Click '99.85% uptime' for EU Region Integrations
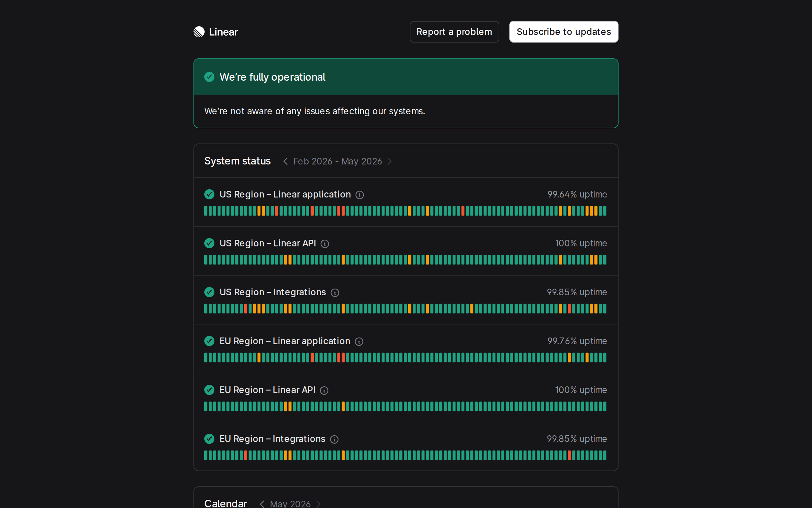 [577, 439]
